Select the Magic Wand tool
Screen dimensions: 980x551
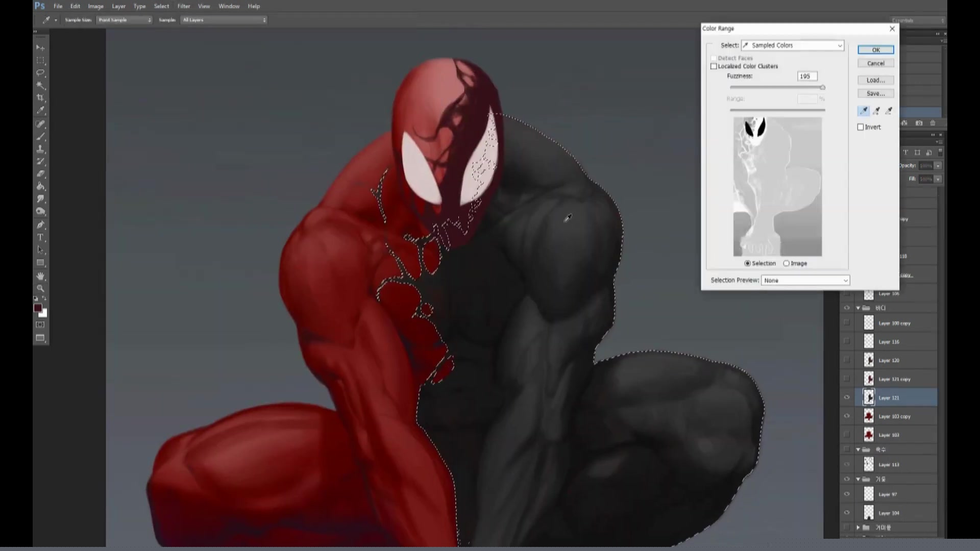point(40,85)
